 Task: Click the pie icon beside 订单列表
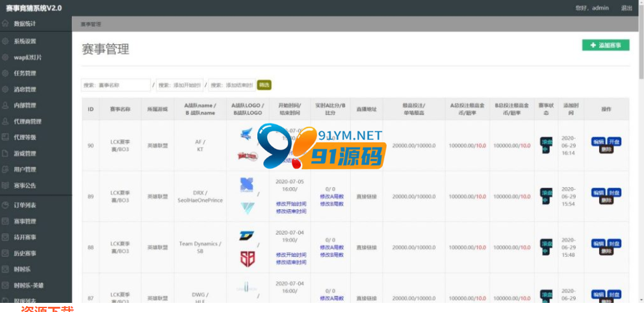pos(5,205)
